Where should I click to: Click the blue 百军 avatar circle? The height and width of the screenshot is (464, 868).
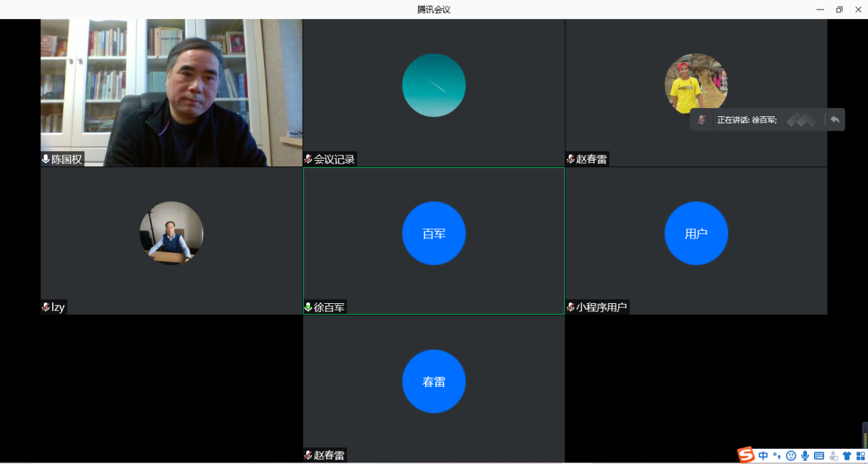tap(433, 233)
